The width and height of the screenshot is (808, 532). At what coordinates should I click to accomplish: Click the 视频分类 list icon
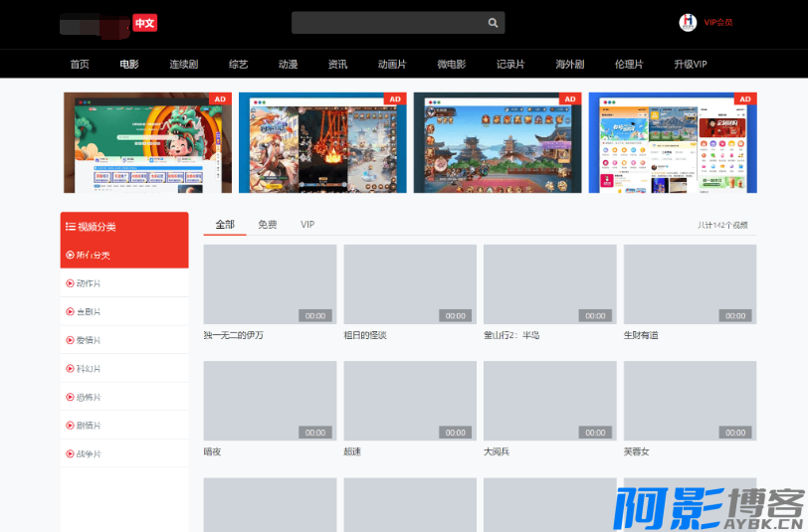coord(70,227)
